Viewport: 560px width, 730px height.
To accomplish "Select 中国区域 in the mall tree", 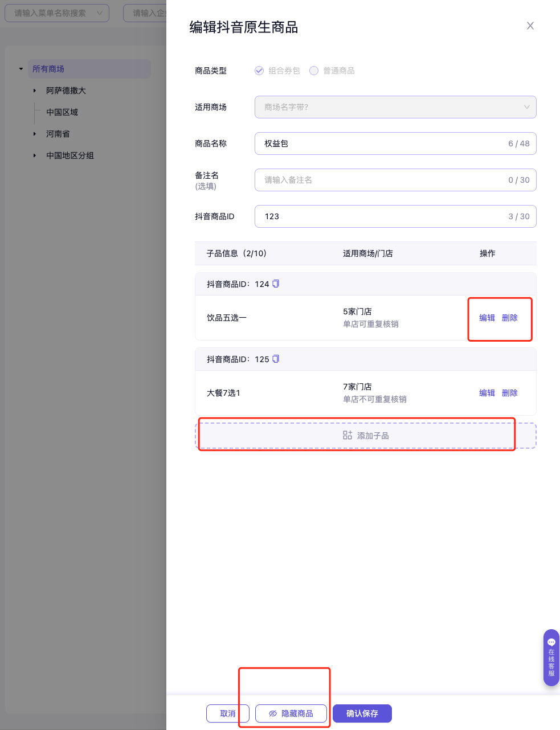I will click(x=62, y=112).
